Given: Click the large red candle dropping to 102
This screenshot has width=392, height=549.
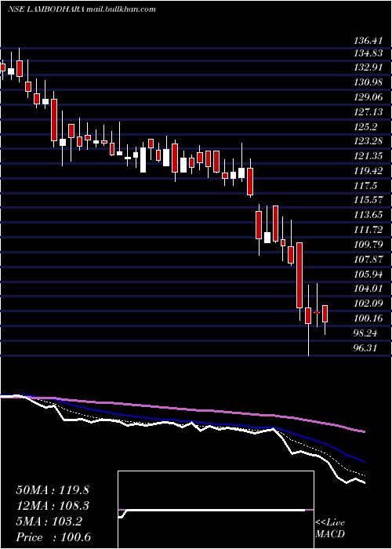Looking at the screenshot, I should 299,275.
